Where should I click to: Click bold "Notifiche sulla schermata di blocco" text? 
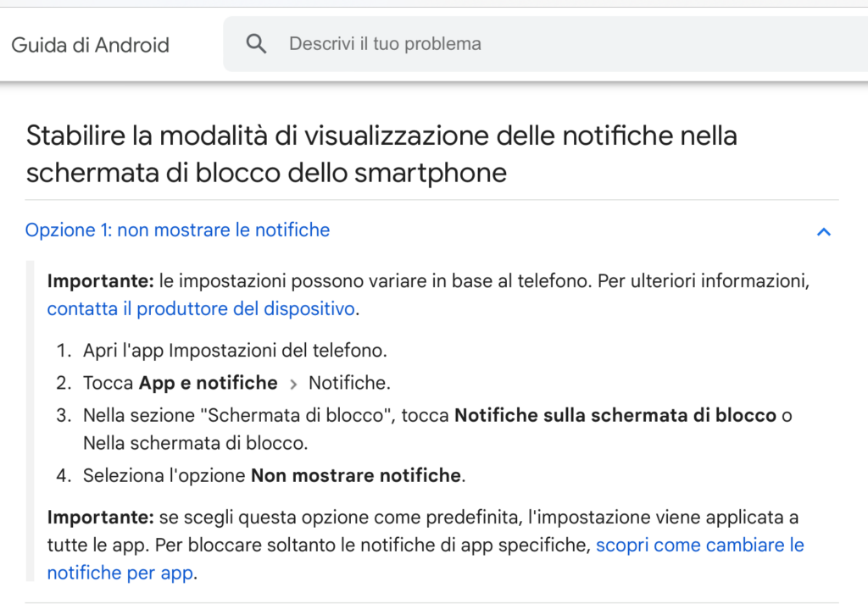[x=615, y=415]
